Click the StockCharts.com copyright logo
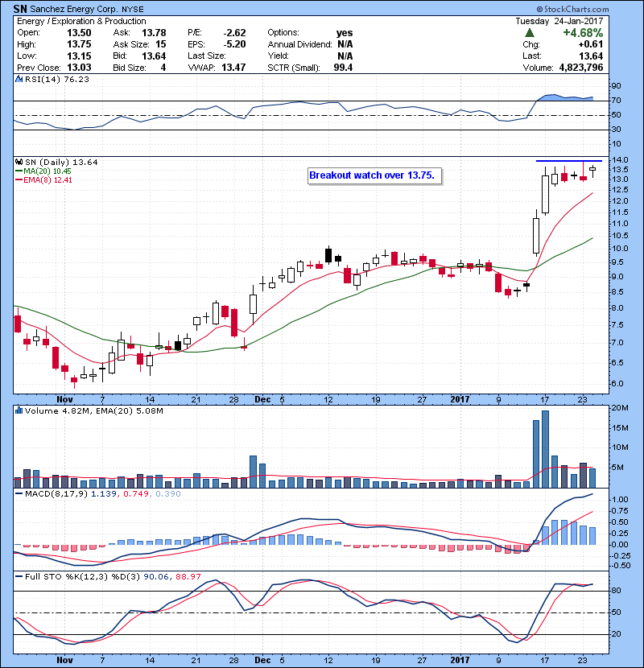 pos(572,9)
